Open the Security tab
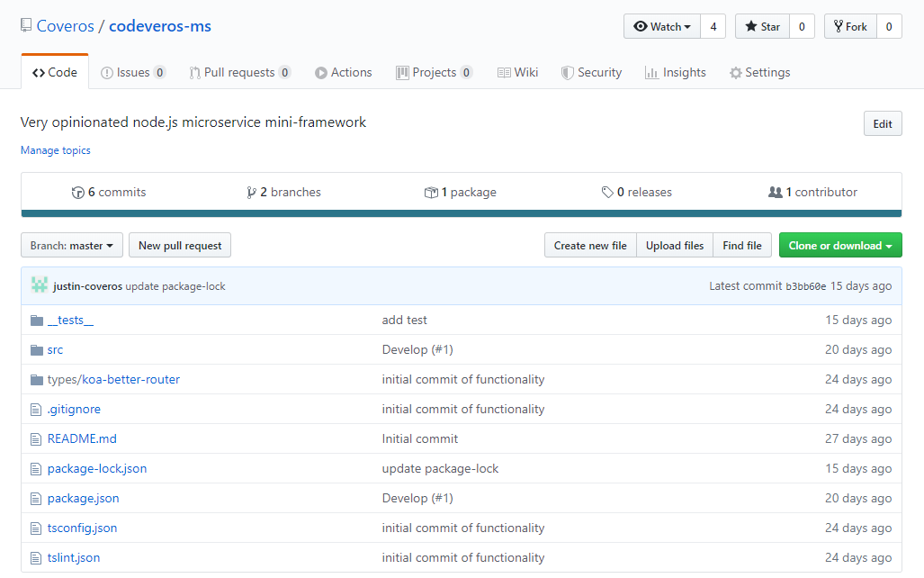 [592, 73]
